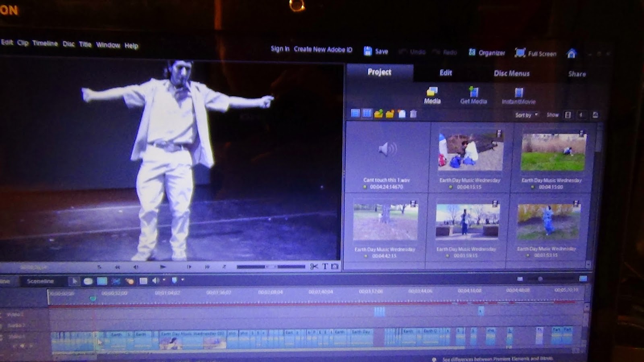
Task: Click the Step Back frame button
Action: click(136, 267)
